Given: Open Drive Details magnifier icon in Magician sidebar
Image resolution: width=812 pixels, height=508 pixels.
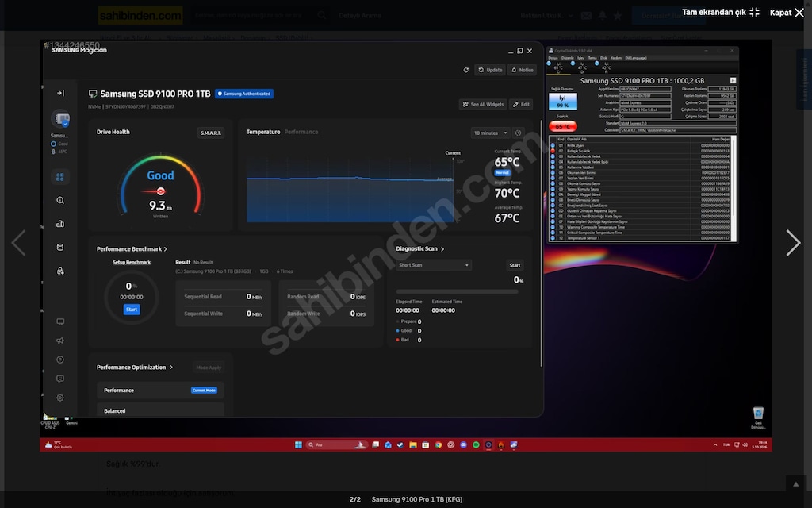Looking at the screenshot, I should (60, 200).
